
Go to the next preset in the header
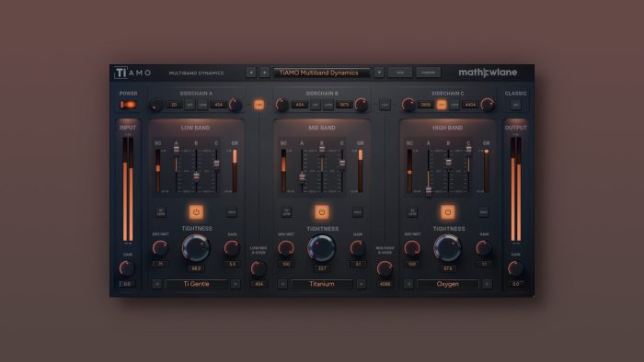265,73
